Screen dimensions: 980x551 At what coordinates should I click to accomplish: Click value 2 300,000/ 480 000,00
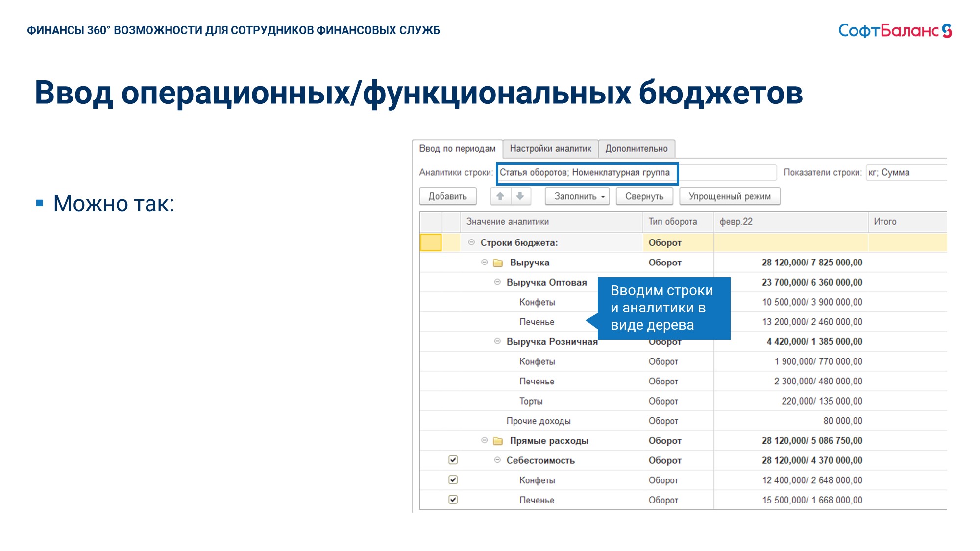818,382
